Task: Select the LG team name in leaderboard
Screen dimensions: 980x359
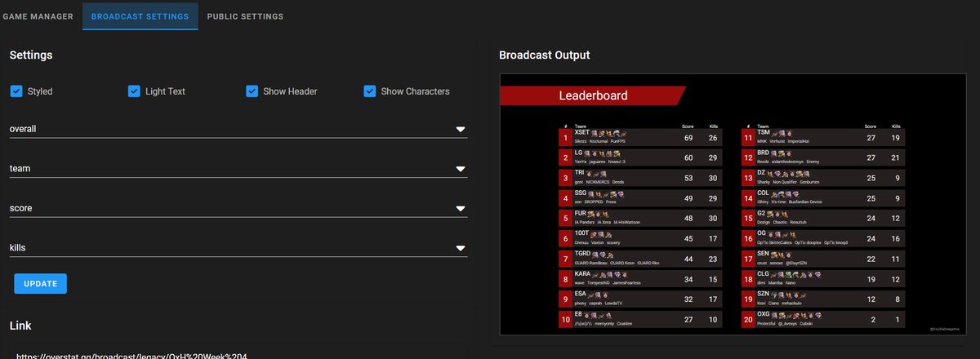Action: [579, 153]
